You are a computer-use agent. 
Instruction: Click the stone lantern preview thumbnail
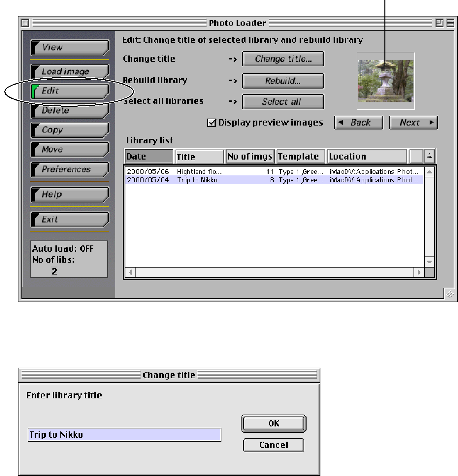click(386, 81)
